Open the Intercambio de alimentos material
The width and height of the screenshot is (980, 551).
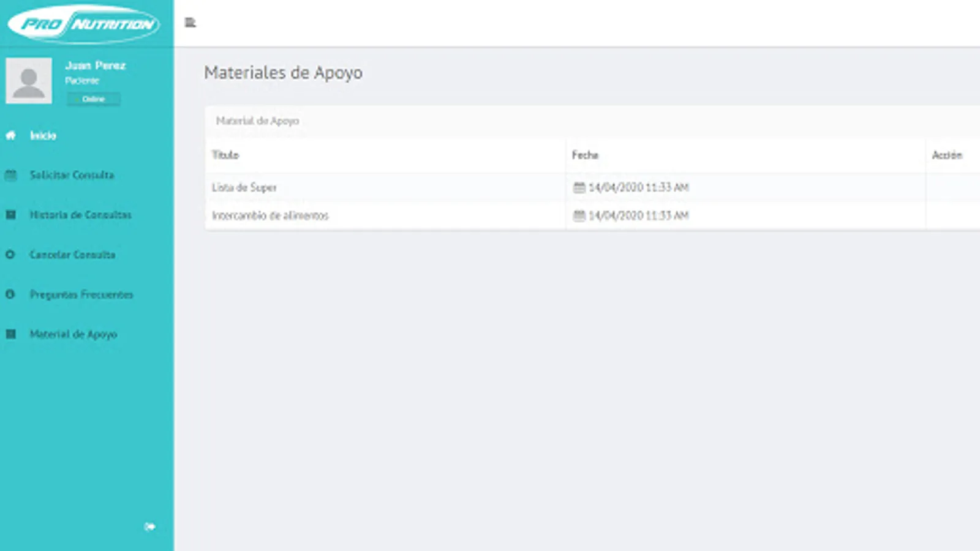[x=270, y=215]
